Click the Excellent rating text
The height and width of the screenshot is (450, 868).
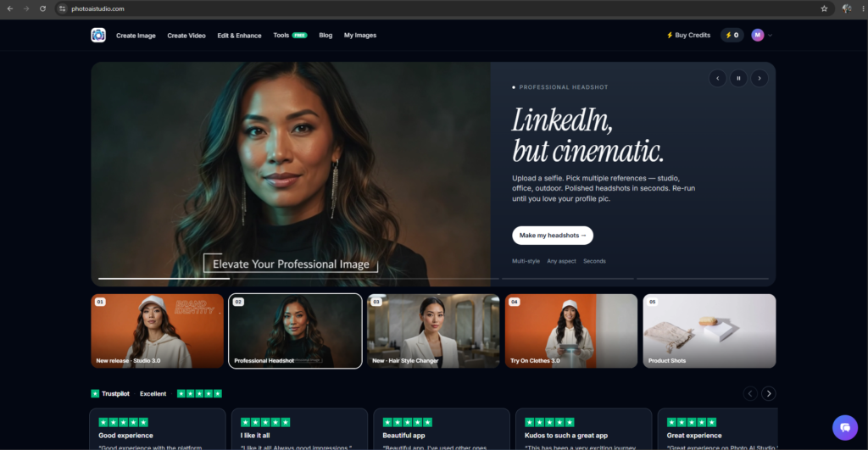click(153, 393)
